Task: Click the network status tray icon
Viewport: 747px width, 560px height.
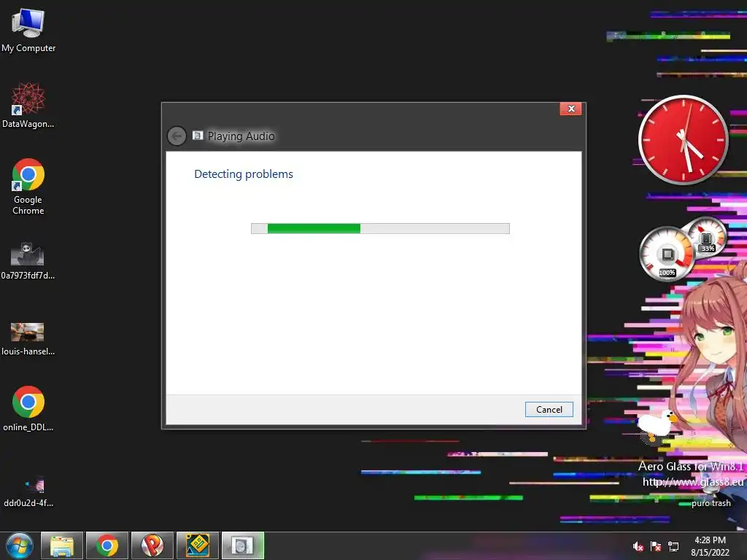Action: click(x=673, y=546)
